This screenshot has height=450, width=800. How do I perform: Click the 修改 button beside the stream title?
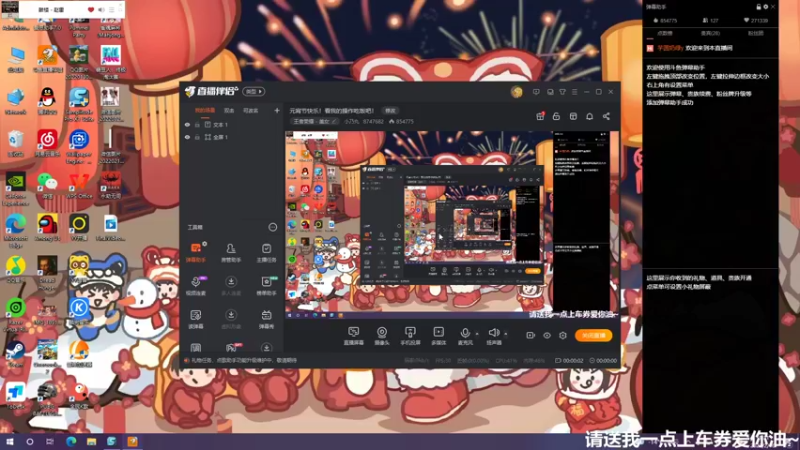pos(390,110)
